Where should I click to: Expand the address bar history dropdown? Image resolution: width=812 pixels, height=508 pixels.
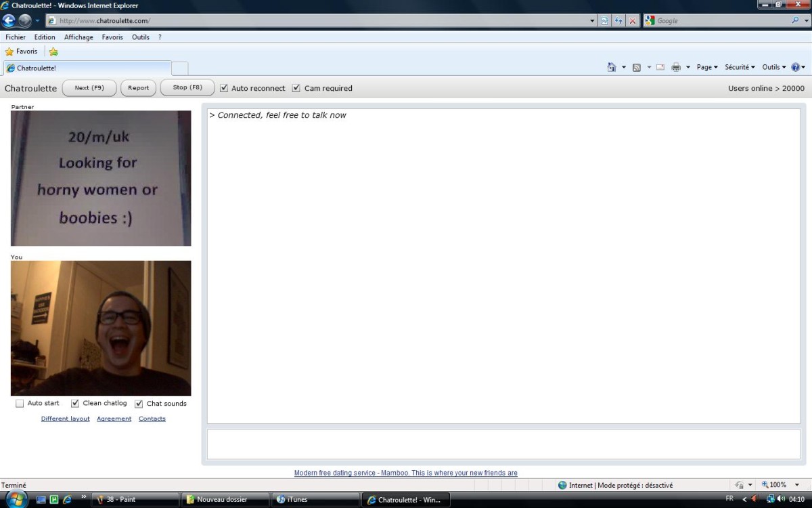593,20
